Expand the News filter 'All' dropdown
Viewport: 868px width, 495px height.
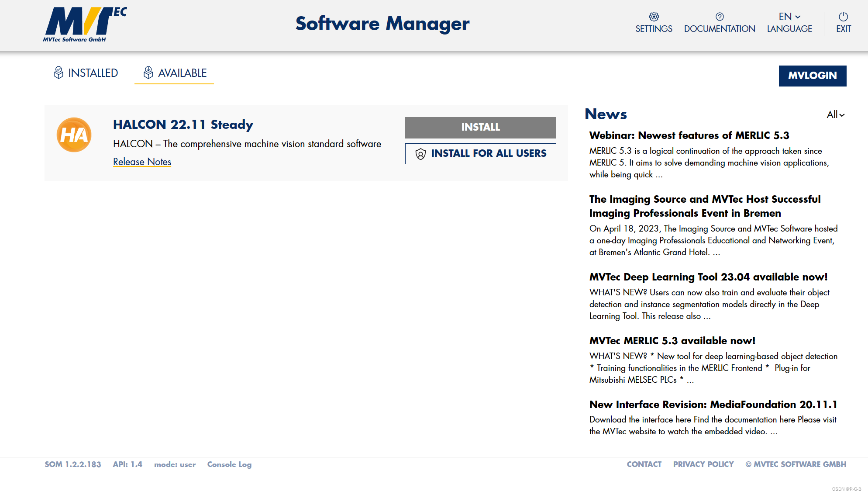click(x=836, y=114)
